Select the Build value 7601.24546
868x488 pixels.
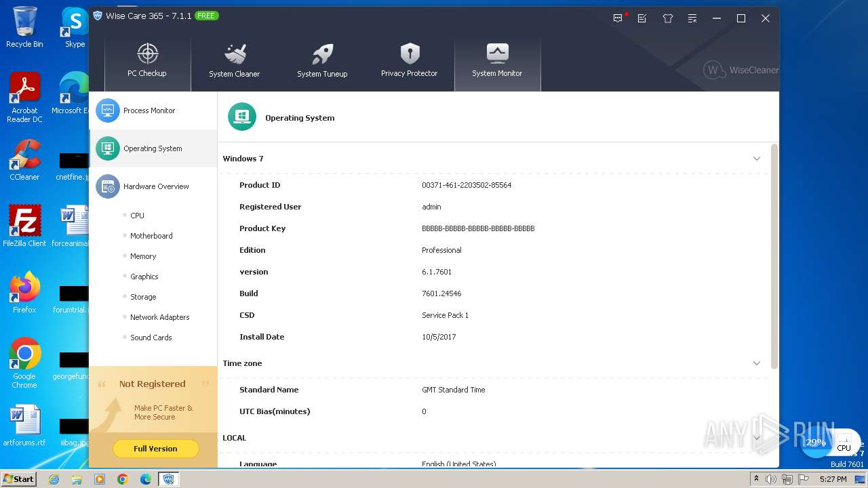pyautogui.click(x=441, y=293)
